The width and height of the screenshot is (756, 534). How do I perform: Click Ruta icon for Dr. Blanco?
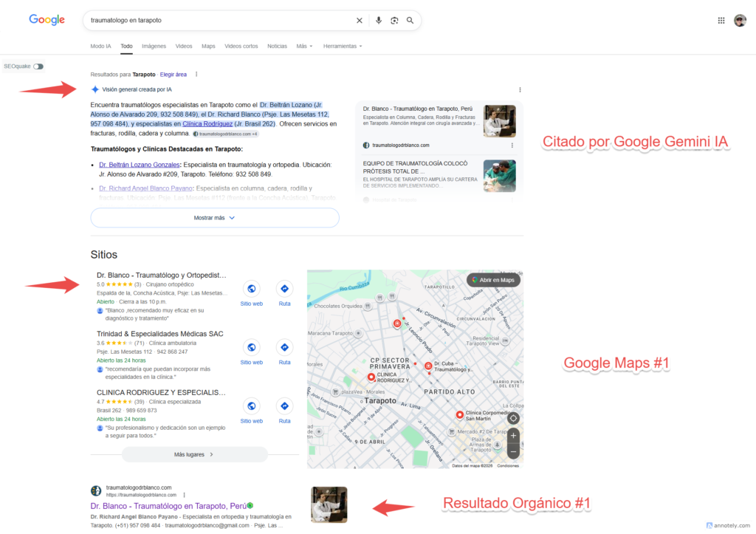[x=284, y=289]
